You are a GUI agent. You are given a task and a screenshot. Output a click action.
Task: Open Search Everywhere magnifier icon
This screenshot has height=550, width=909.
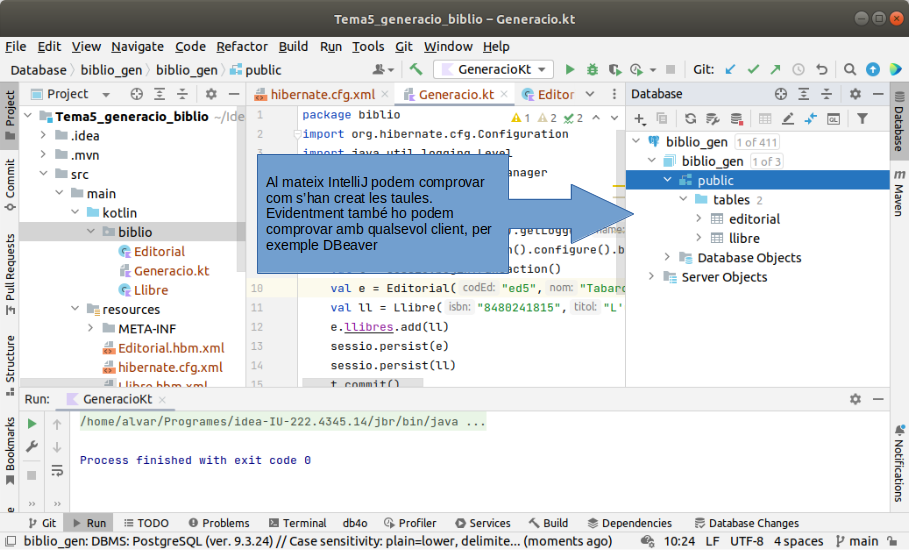point(850,70)
